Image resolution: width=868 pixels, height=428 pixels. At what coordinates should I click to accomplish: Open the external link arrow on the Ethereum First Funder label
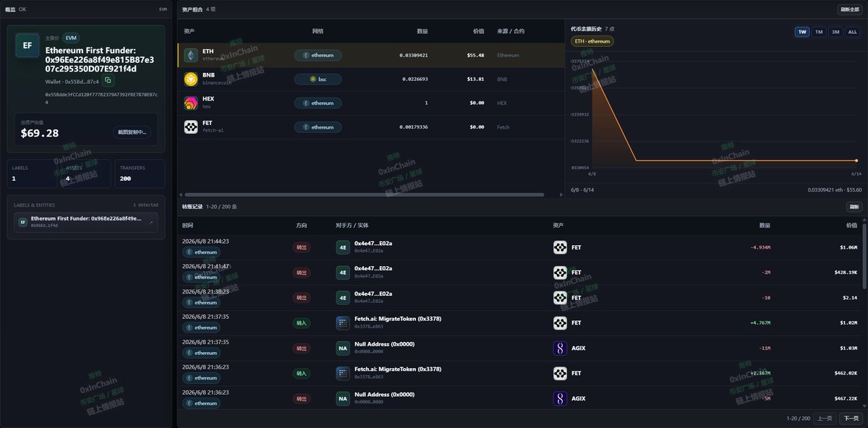[x=151, y=223]
